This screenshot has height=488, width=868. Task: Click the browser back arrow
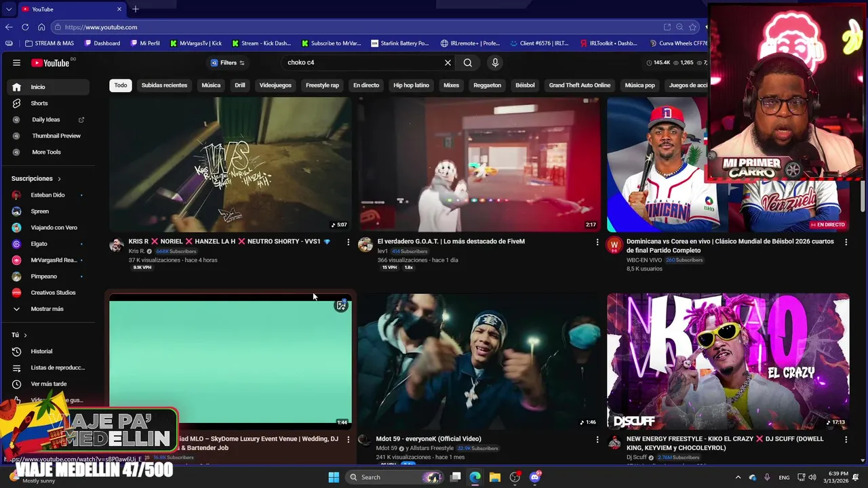pyautogui.click(x=9, y=27)
